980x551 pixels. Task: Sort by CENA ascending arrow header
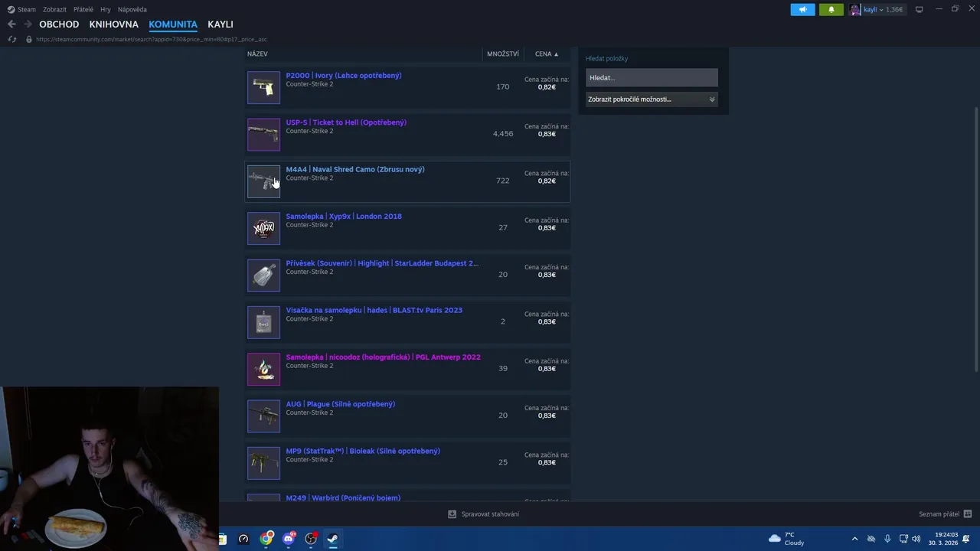click(547, 54)
